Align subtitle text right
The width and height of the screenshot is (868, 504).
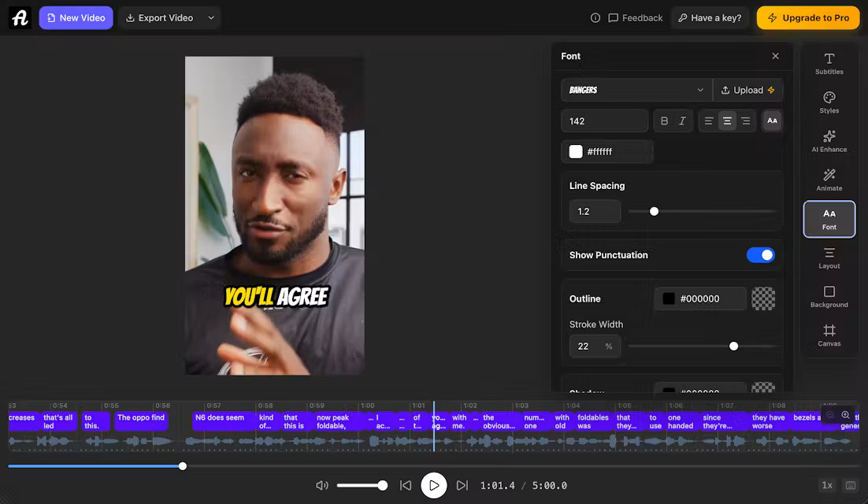pyautogui.click(x=746, y=120)
